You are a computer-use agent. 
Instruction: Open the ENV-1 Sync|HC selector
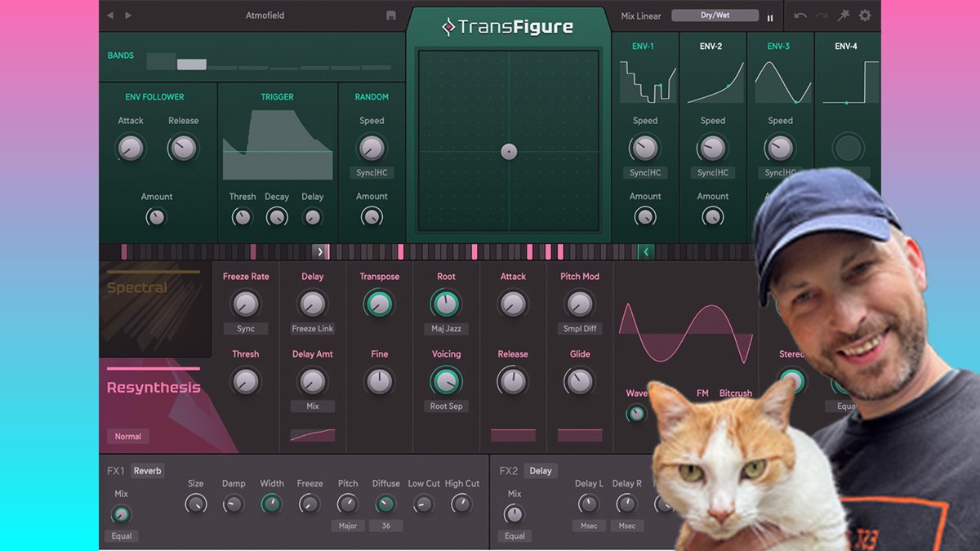pos(645,173)
